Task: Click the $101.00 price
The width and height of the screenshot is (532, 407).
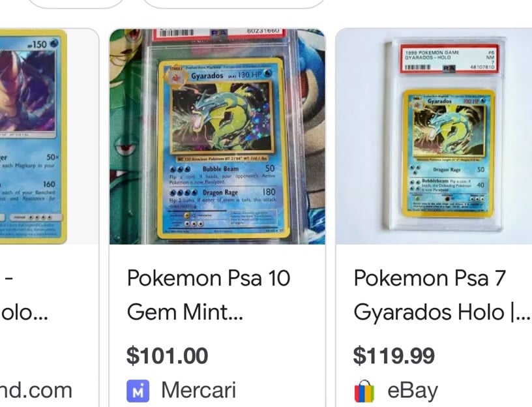Action: [168, 355]
